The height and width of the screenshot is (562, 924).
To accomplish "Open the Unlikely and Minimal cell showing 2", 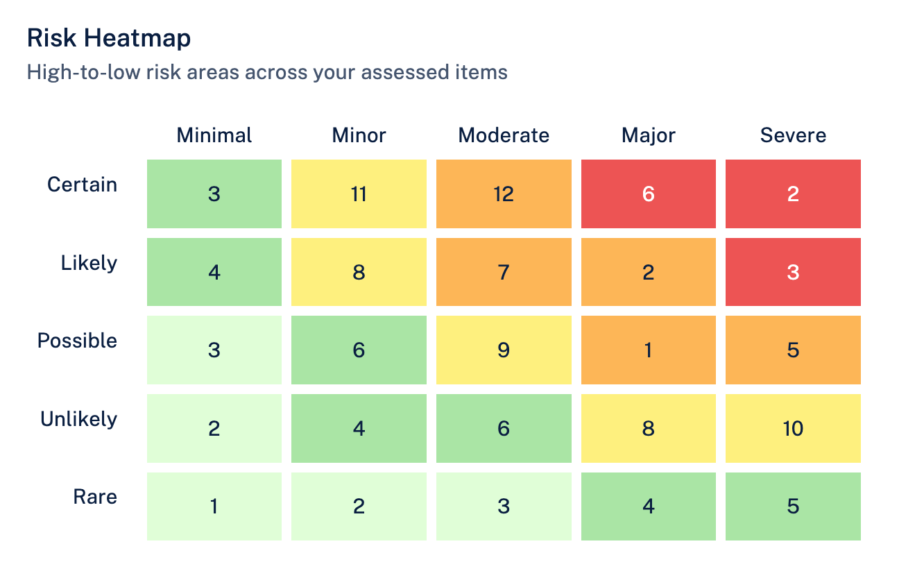I will 214,428.
